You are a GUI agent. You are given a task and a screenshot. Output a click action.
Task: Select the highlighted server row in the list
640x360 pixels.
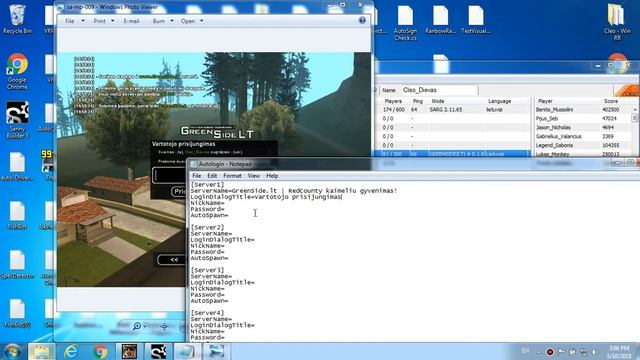(454, 154)
